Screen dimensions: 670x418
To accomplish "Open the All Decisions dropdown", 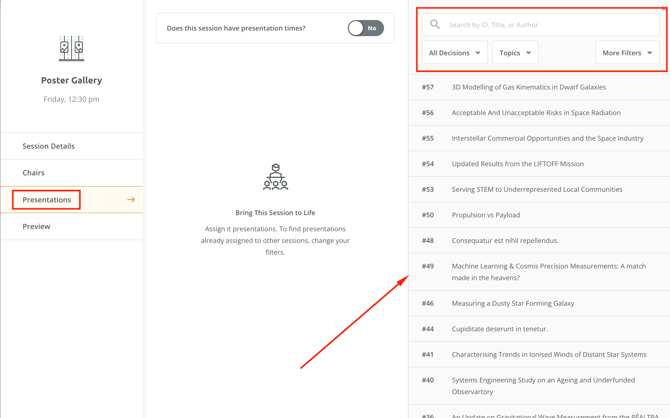I will 454,53.
